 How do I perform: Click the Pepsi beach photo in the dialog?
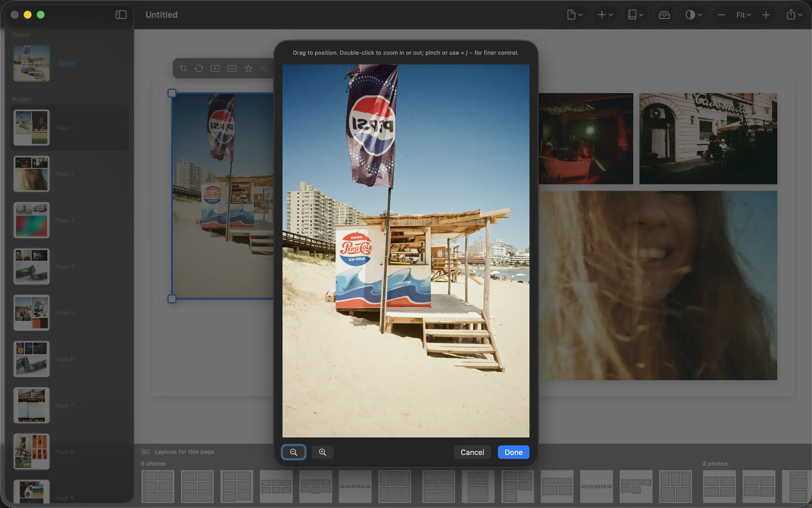406,251
